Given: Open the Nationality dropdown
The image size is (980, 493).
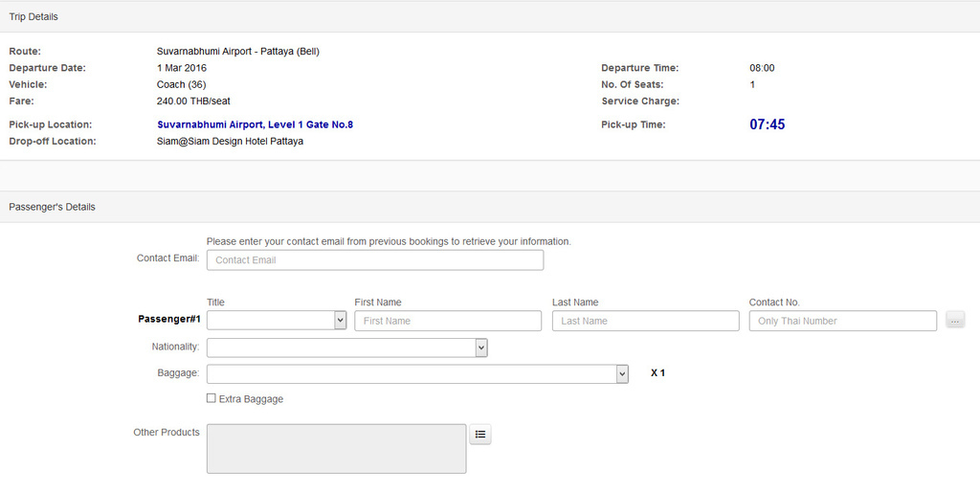Looking at the screenshot, I should (x=346, y=347).
